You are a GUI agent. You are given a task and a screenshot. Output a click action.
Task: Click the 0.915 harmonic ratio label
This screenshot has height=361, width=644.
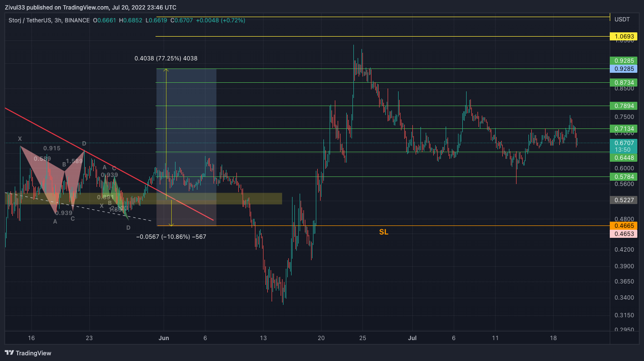[52, 148]
